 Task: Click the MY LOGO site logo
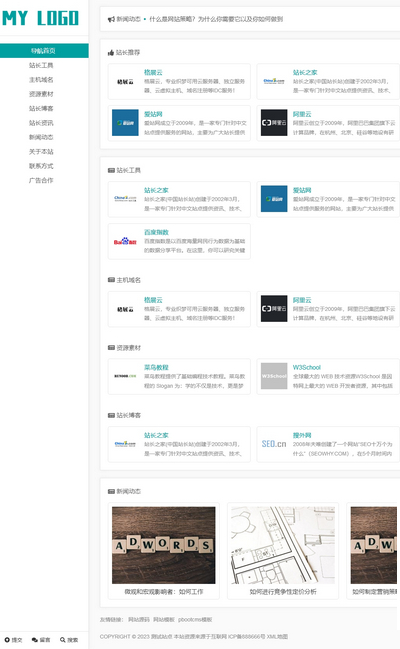[x=40, y=18]
